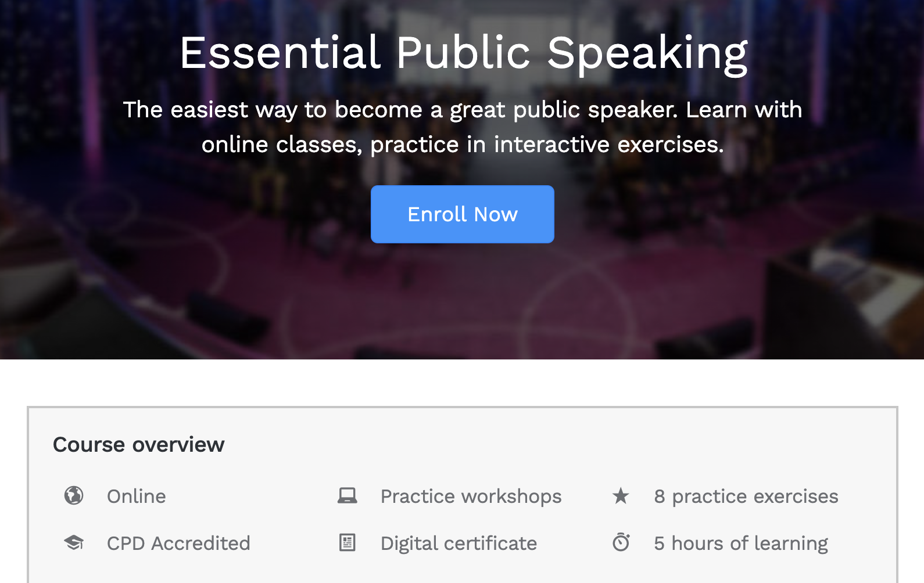Click the Practice workshops text

coord(471,496)
